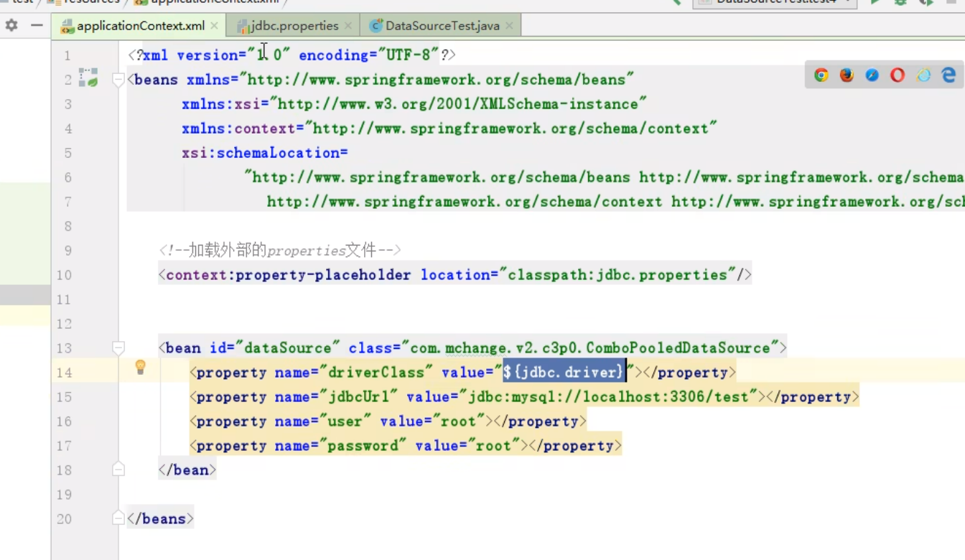Screen dimensions: 965x560
Task: Click the properties comment on line 9
Action: (x=280, y=250)
